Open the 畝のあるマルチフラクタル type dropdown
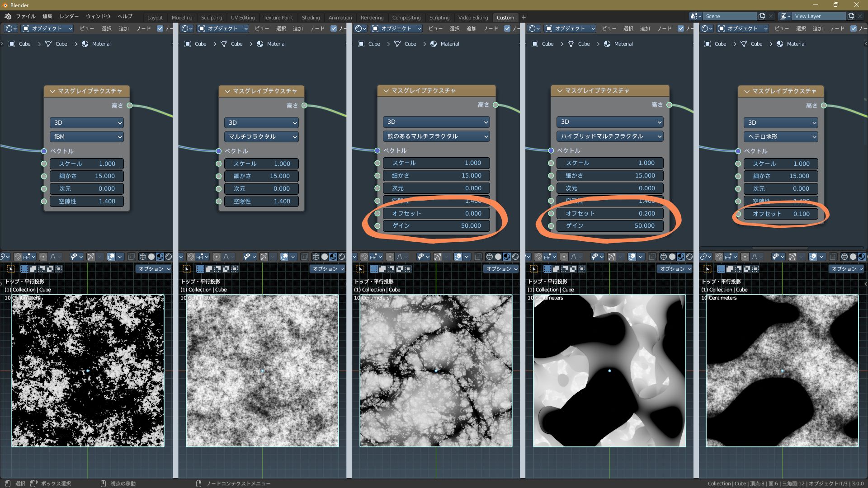 [x=436, y=136]
